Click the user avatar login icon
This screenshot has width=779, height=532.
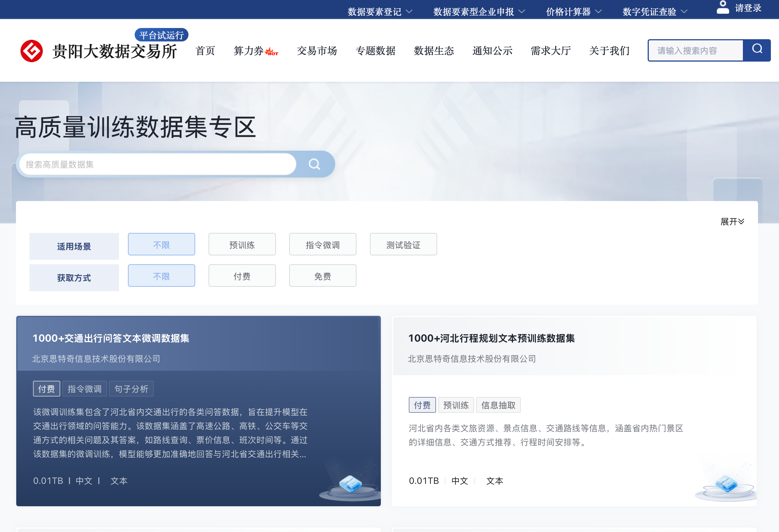[x=722, y=7]
